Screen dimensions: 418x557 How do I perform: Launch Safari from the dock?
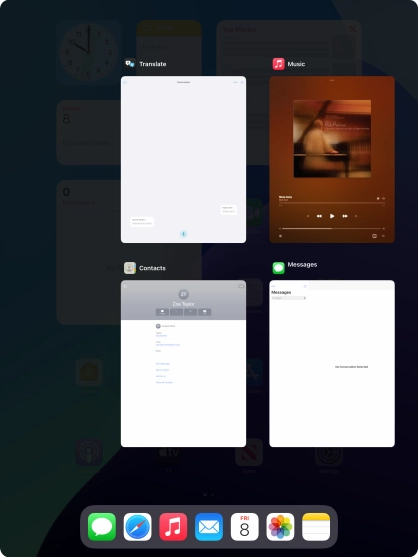pyautogui.click(x=137, y=526)
